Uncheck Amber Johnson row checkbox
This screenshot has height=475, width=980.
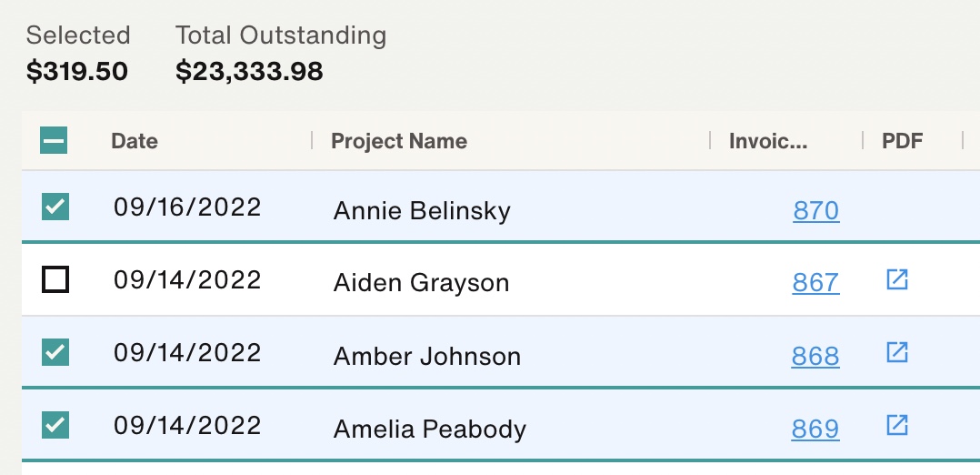pos(55,352)
